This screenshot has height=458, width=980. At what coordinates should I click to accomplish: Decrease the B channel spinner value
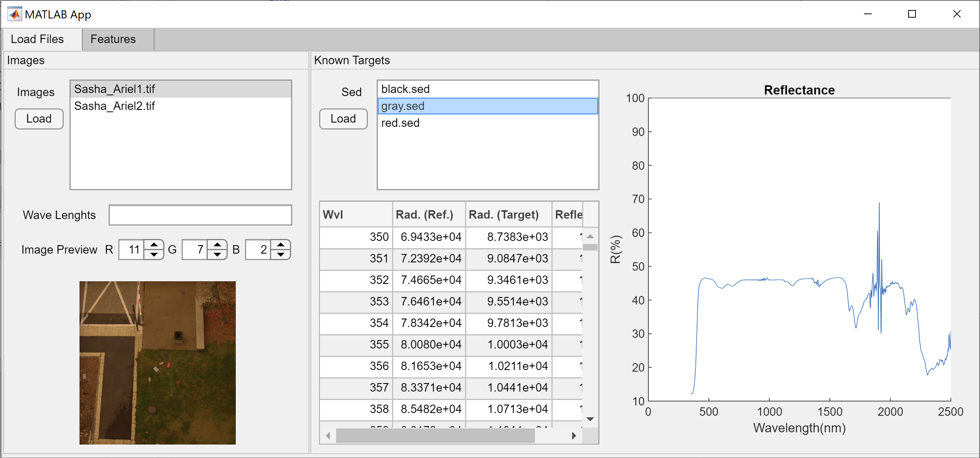point(281,254)
